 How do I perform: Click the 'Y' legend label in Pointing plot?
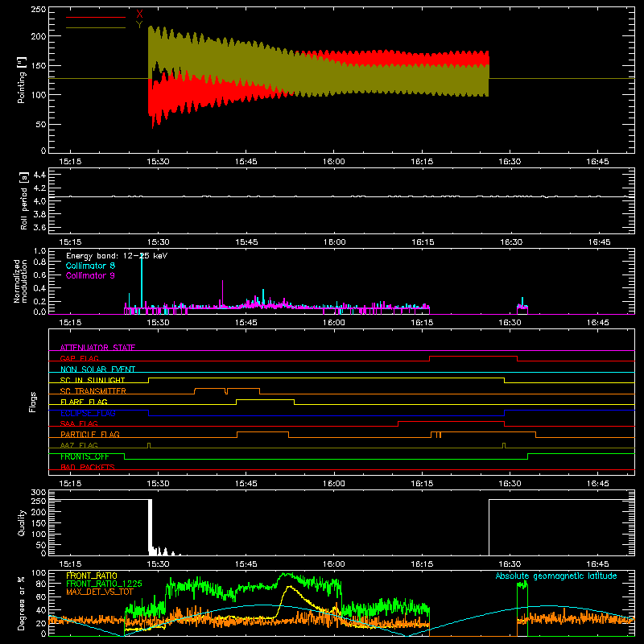[x=139, y=25]
